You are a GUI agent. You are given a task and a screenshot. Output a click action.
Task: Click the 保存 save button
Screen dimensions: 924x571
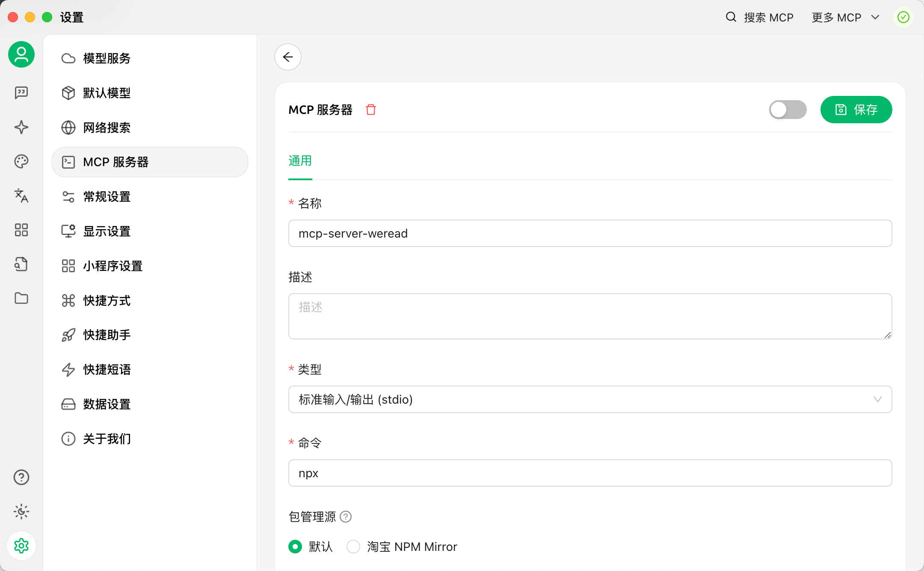pos(856,110)
